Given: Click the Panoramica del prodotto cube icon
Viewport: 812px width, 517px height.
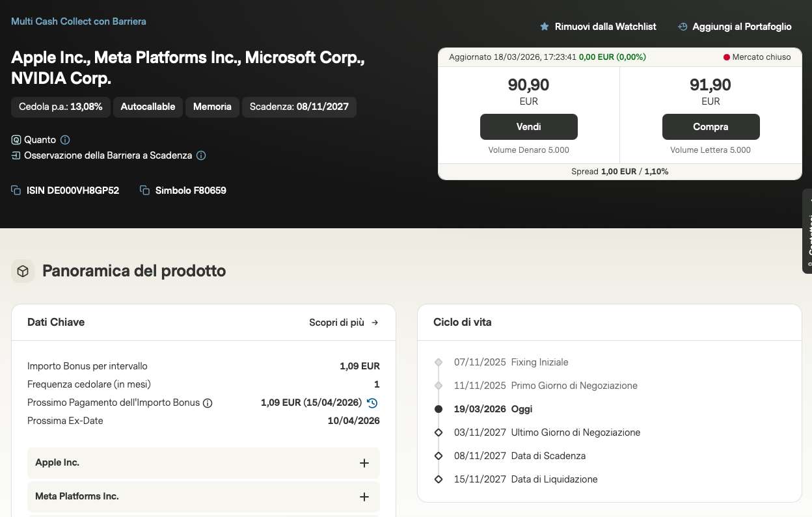Looking at the screenshot, I should [23, 271].
